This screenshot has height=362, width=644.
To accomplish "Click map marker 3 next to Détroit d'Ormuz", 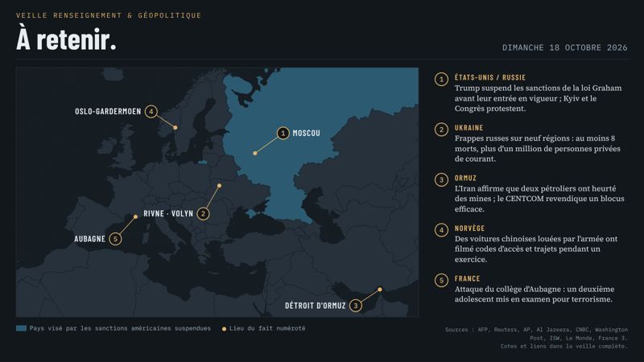I will point(356,306).
